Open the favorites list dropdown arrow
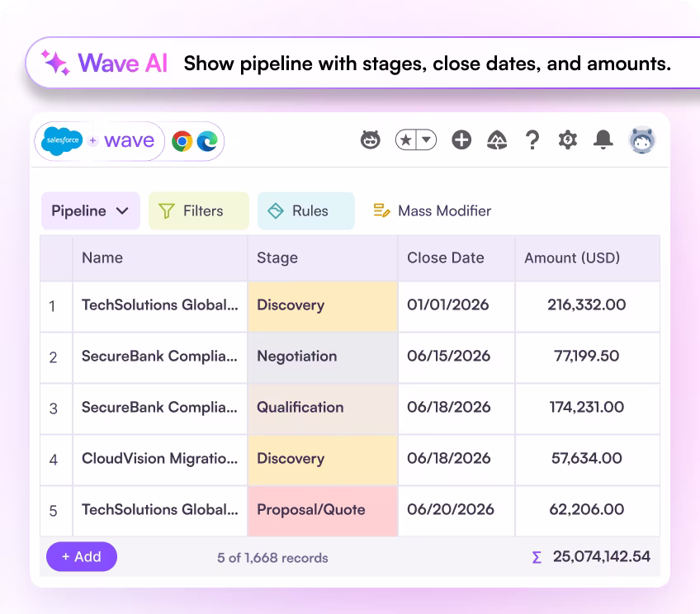 (426, 140)
